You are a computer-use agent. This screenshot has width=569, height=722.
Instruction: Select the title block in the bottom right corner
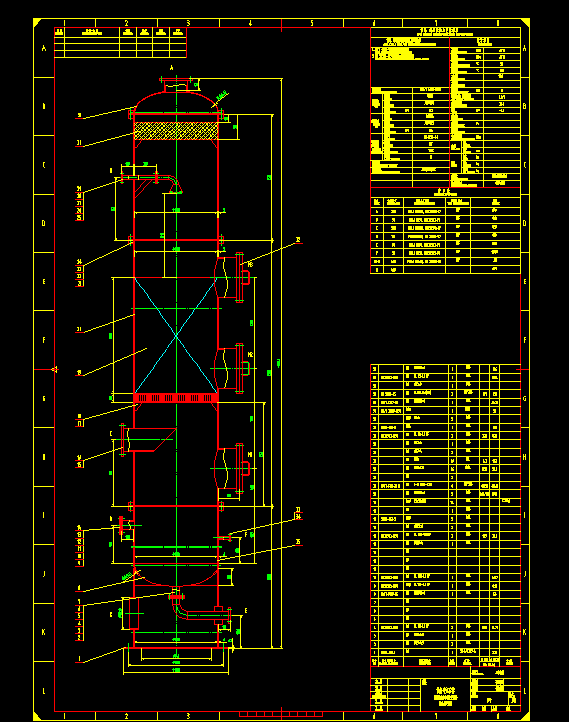pos(446,689)
